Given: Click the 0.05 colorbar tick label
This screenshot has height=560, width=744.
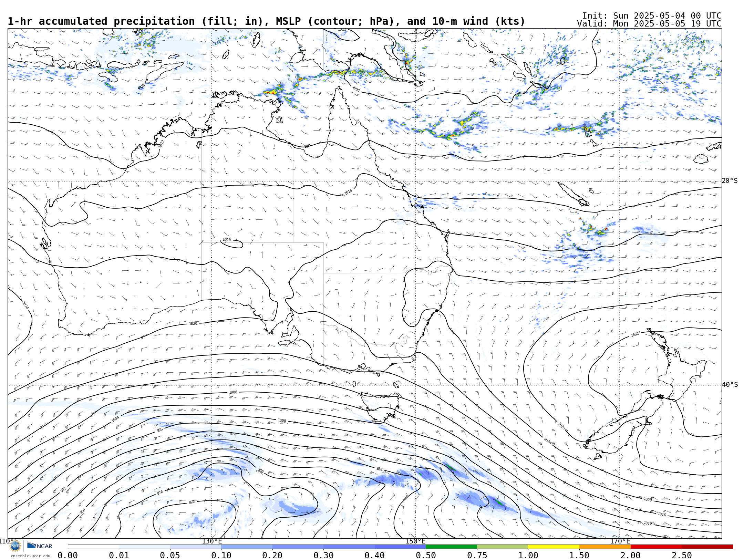Looking at the screenshot, I should tap(170, 556).
